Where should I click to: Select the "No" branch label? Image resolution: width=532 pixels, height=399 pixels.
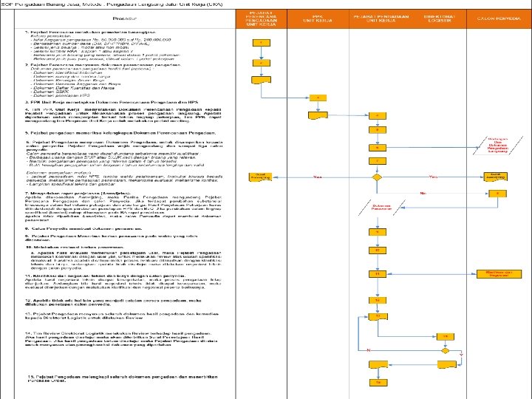[423, 193]
